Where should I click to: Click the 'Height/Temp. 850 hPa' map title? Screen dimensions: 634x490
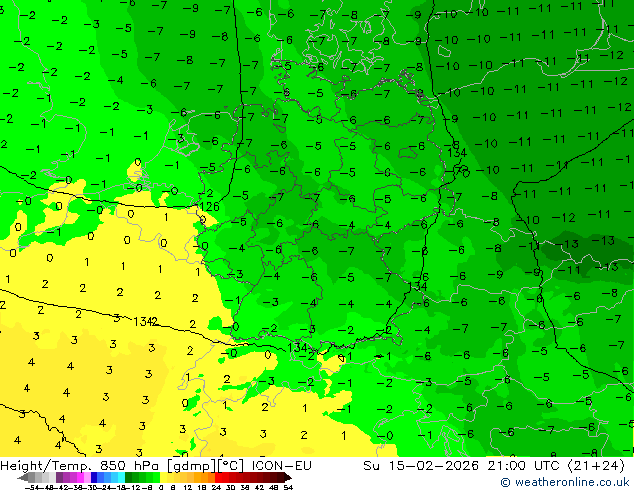80,466
